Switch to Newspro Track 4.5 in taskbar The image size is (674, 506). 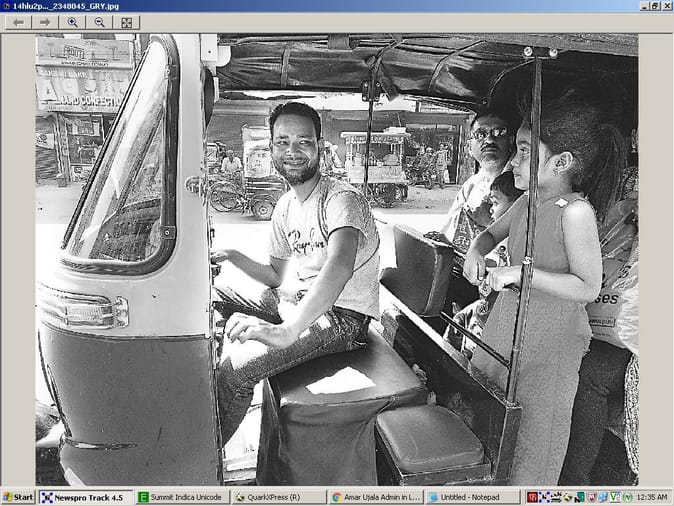click(x=85, y=497)
